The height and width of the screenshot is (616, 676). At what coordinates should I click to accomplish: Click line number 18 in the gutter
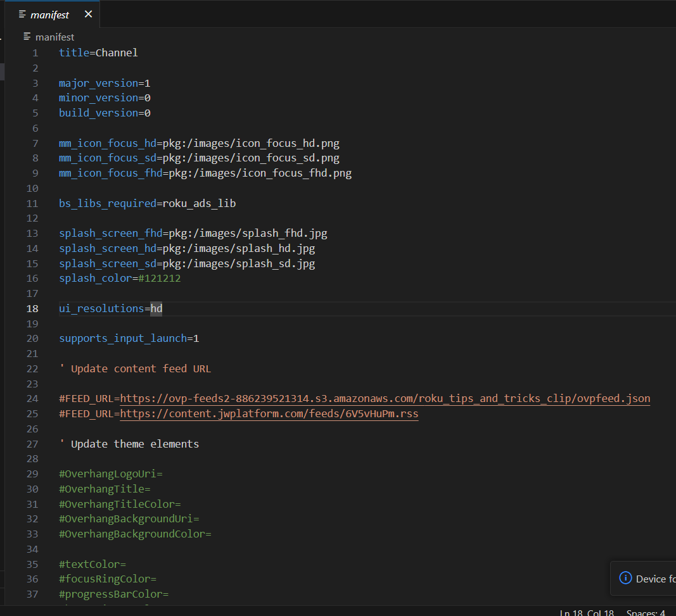click(32, 308)
